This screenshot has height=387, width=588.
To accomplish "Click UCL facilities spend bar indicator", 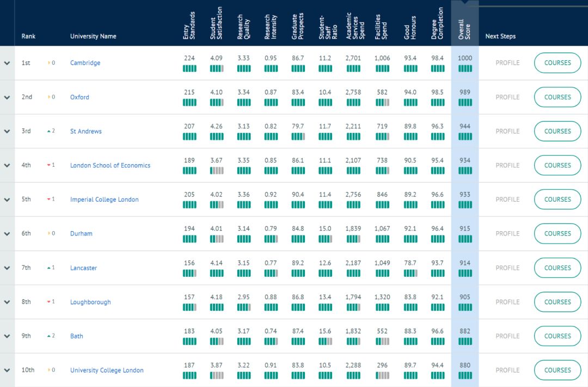I will [x=382, y=376].
